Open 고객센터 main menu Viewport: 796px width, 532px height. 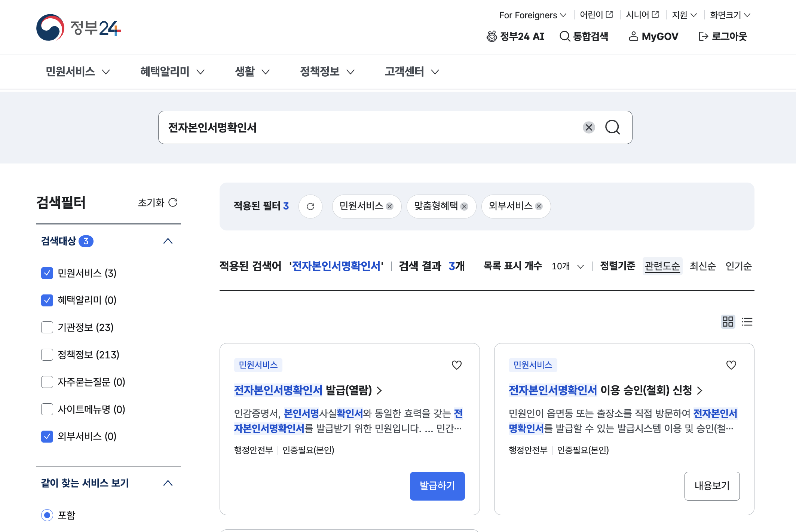tap(412, 71)
